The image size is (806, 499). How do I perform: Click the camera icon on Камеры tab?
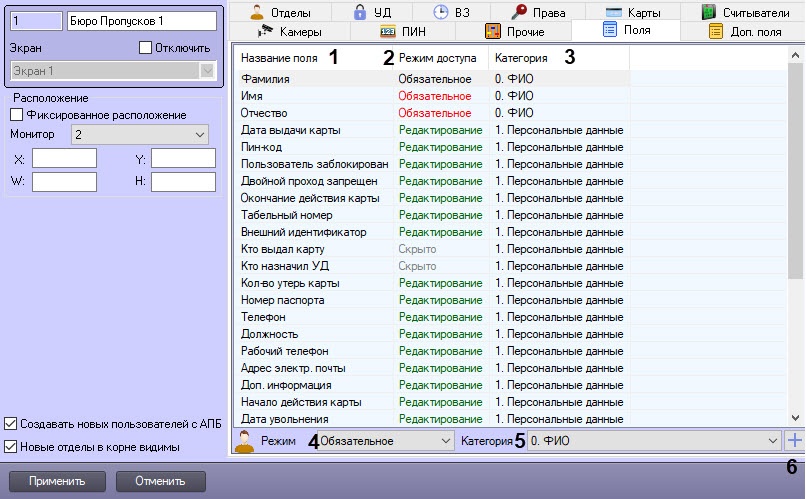266,31
